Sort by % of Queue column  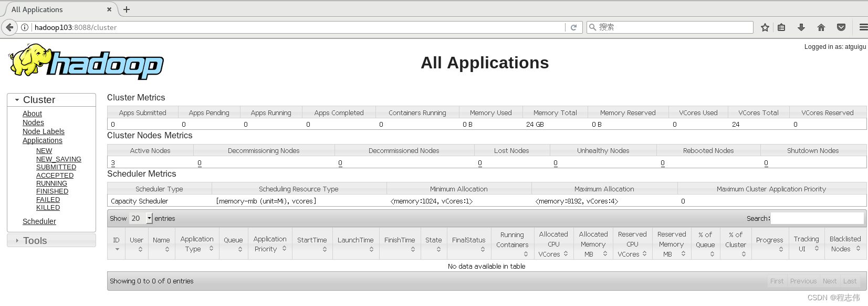[x=705, y=243]
